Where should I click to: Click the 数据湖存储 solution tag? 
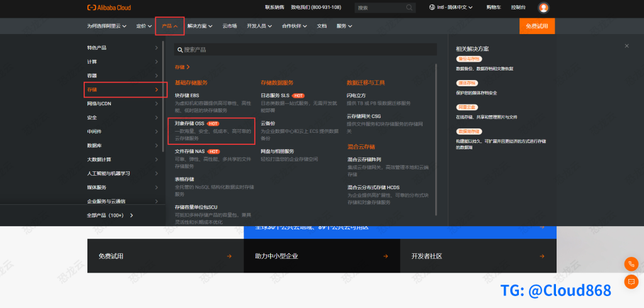(x=469, y=132)
